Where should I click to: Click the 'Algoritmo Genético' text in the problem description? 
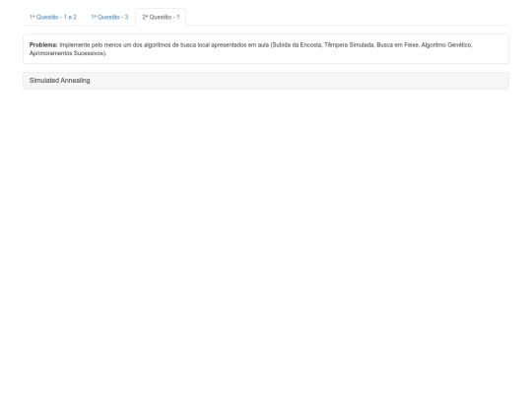coord(446,44)
